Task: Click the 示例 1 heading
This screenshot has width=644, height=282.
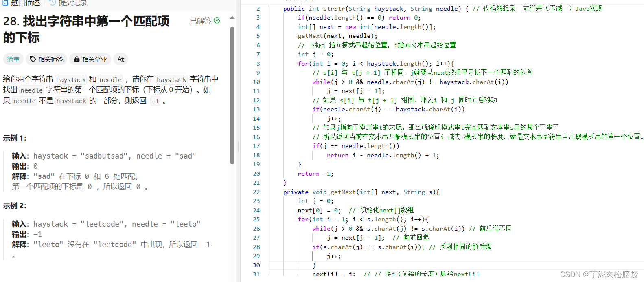Action: pyautogui.click(x=15, y=138)
